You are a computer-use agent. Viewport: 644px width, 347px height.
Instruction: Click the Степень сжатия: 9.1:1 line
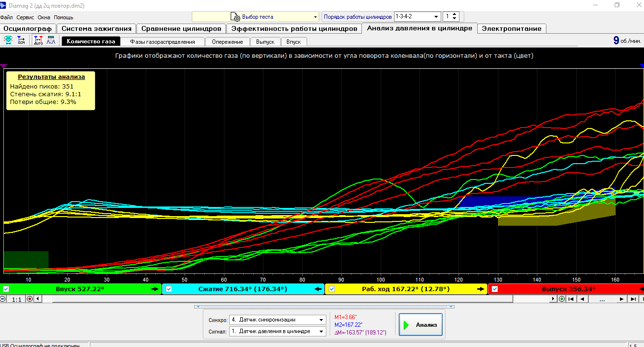click(x=46, y=94)
